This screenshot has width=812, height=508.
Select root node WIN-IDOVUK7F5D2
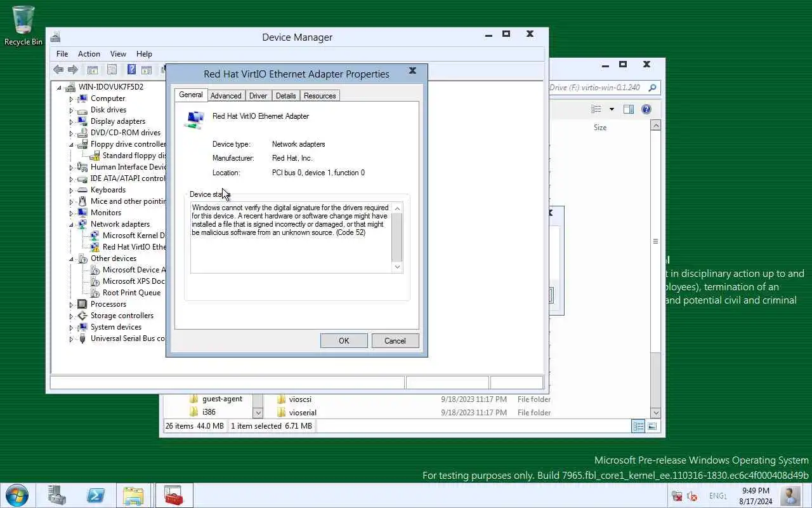[105, 87]
